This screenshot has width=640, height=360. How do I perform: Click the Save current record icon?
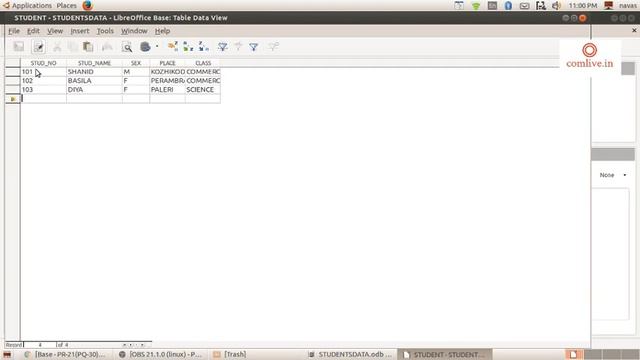19,47
